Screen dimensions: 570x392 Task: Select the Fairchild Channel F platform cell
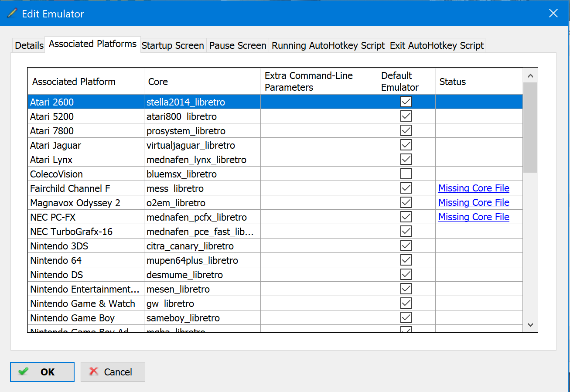(x=86, y=188)
